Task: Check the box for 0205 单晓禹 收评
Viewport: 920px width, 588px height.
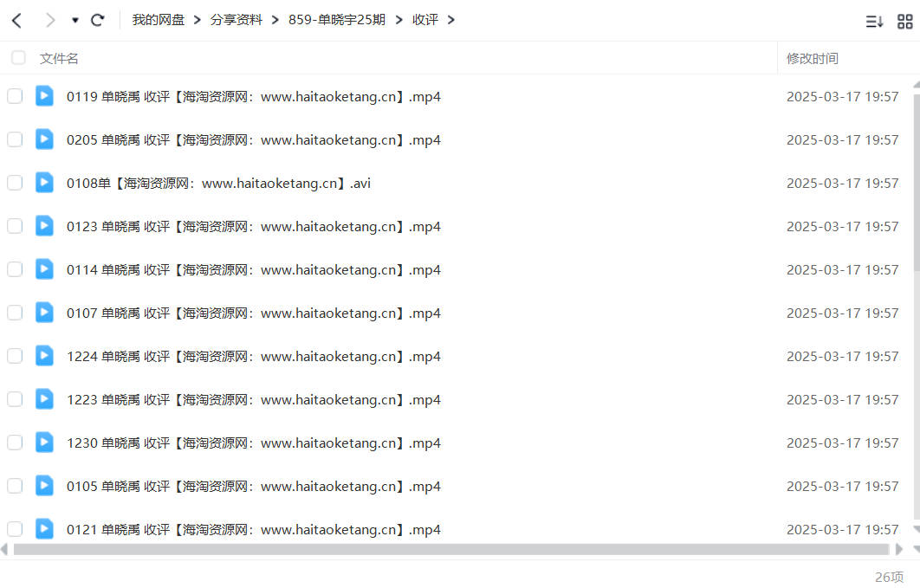Action: (15, 139)
